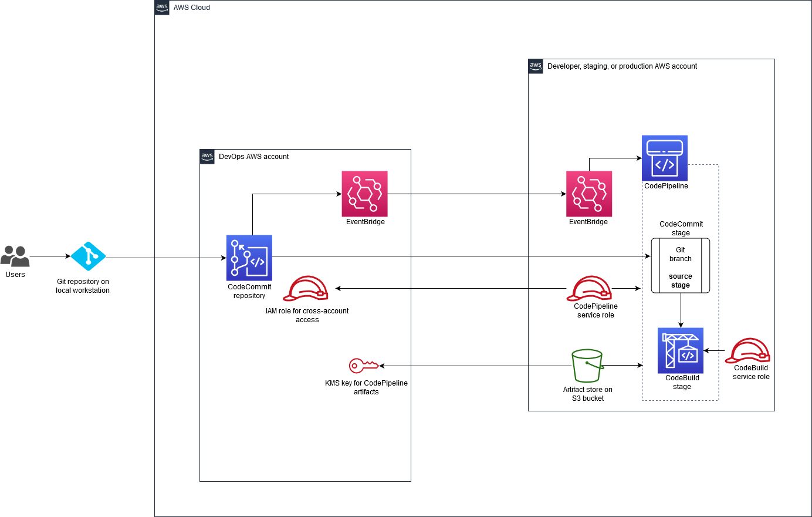The image size is (812, 517).
Task: Select the KMS key icon
Action: point(364,366)
